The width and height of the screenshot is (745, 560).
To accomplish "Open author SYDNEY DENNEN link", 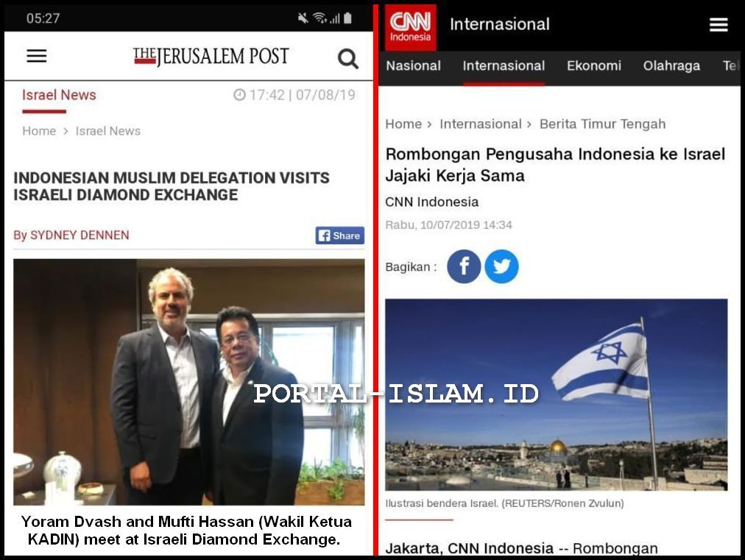I will tap(80, 235).
